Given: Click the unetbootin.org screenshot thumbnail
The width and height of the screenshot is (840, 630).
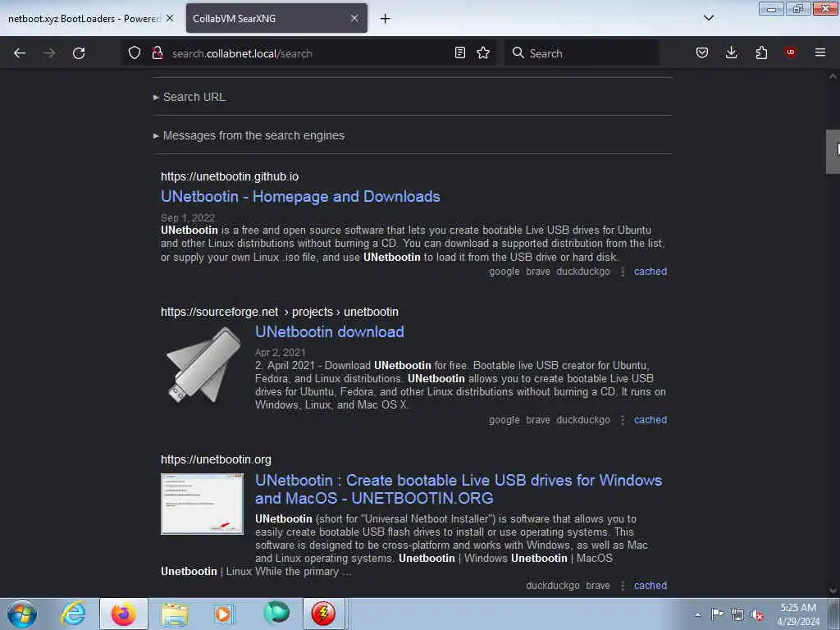Looking at the screenshot, I should [202, 504].
